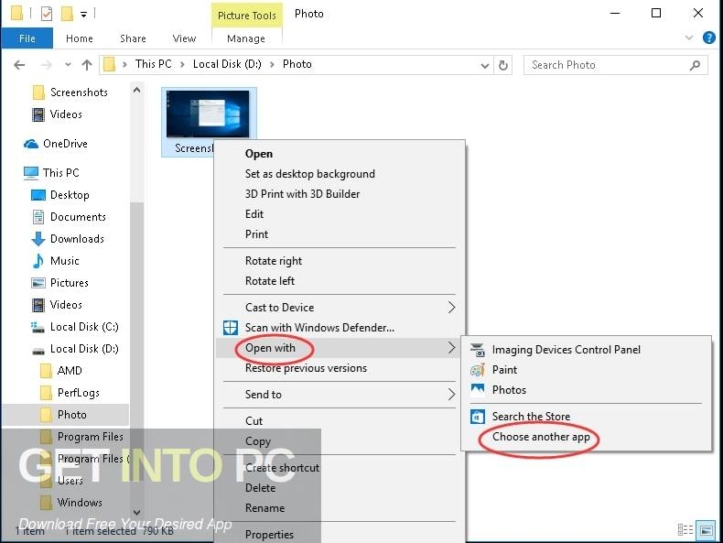Image resolution: width=723 pixels, height=543 pixels.
Task: Open Desktop in the navigation pane
Action: click(60, 195)
